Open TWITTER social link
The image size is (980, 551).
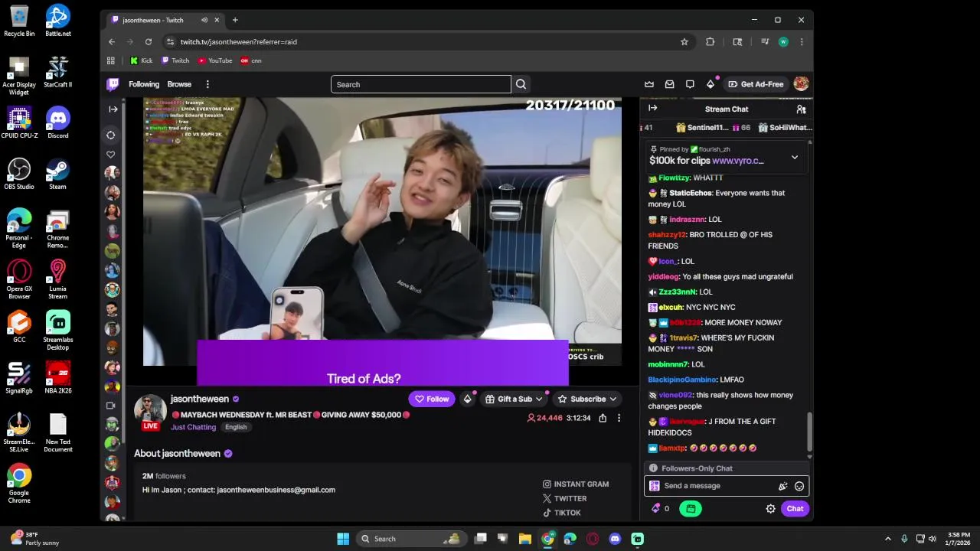(x=565, y=499)
